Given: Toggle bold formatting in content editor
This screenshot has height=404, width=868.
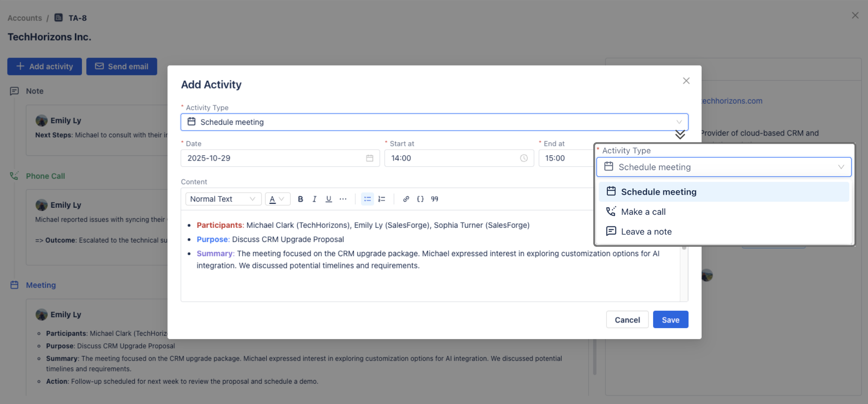Looking at the screenshot, I should click(x=300, y=199).
